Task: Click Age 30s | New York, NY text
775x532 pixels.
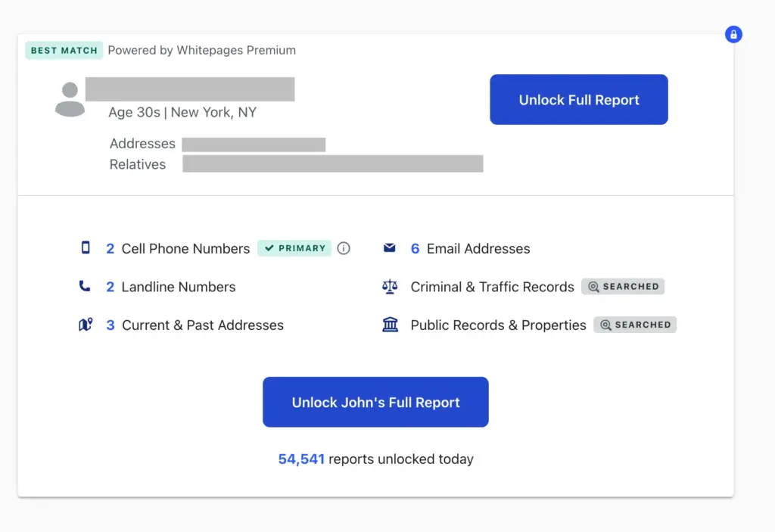Action: 182,112
